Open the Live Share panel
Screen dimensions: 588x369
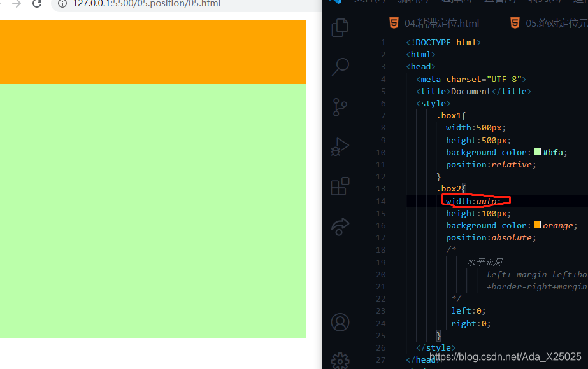(x=340, y=226)
